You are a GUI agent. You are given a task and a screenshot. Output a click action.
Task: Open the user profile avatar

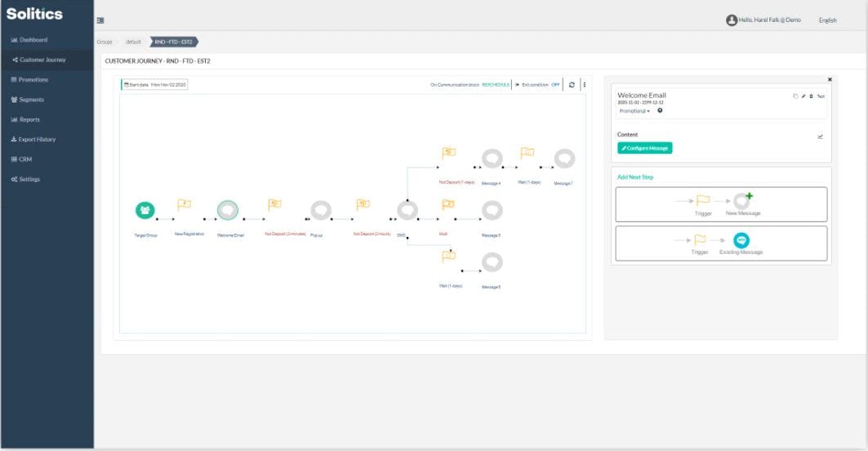pos(732,20)
